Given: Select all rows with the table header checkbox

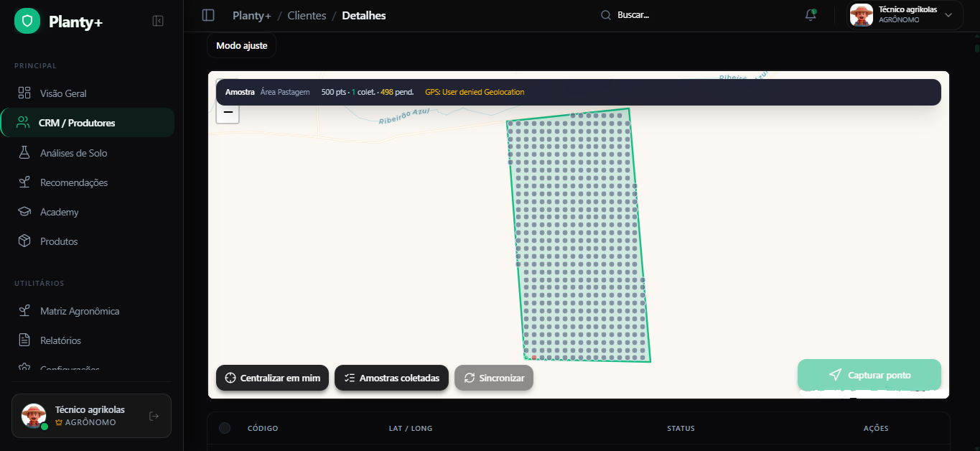Looking at the screenshot, I should click(225, 428).
